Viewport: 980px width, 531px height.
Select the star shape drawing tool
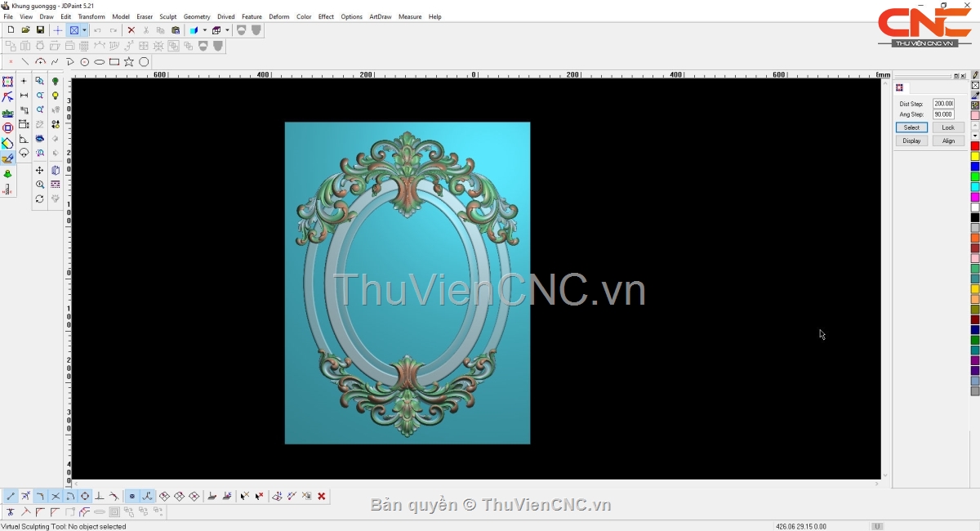pos(129,62)
